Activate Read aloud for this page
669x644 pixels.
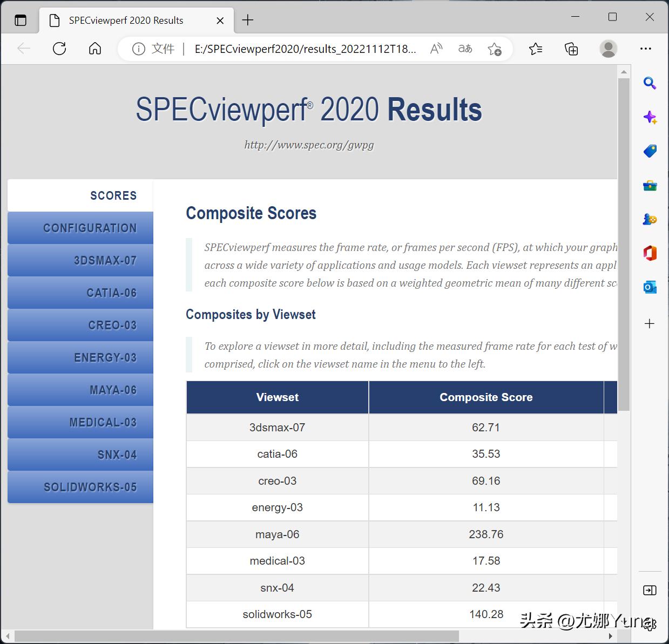pyautogui.click(x=436, y=49)
